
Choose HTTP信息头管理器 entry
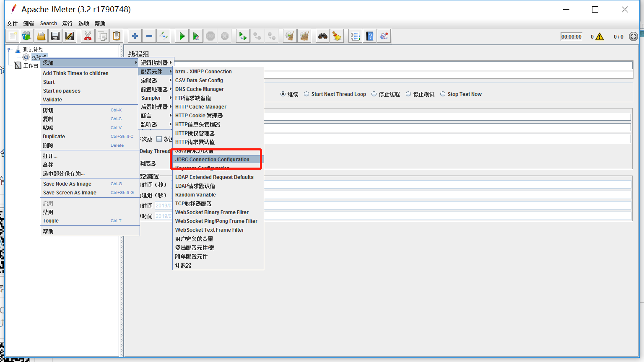pos(218,124)
